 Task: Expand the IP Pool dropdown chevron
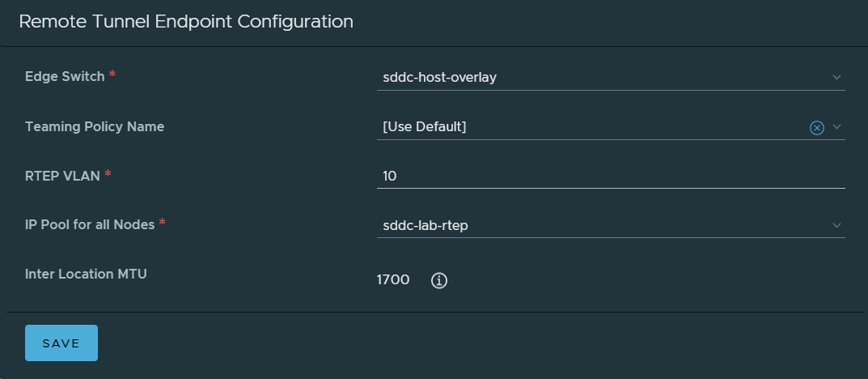click(x=836, y=225)
